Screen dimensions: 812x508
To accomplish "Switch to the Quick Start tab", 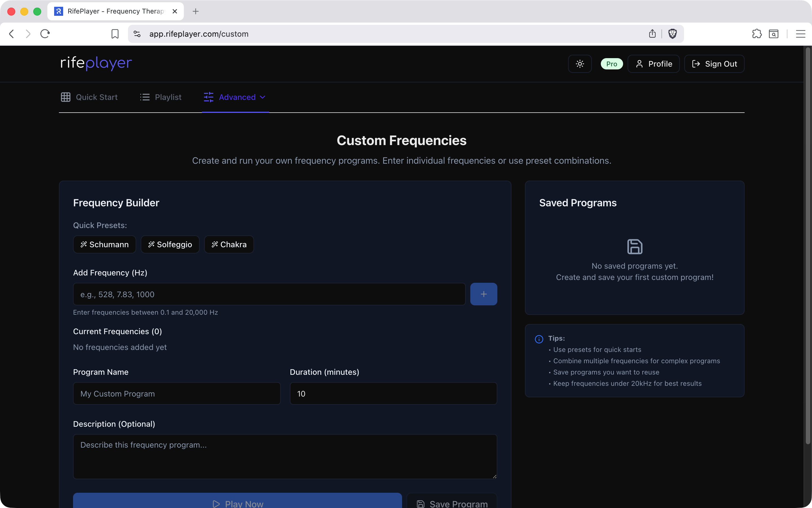I will pyautogui.click(x=89, y=97).
